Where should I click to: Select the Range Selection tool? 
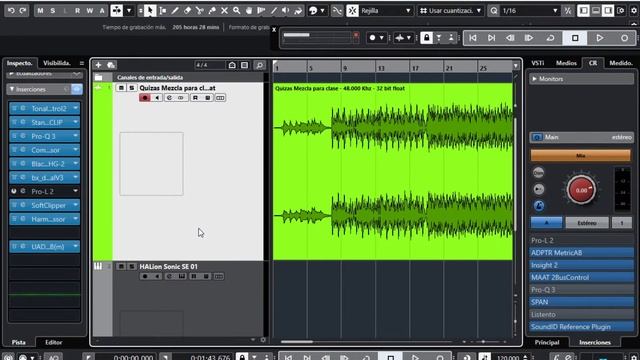tap(163, 11)
